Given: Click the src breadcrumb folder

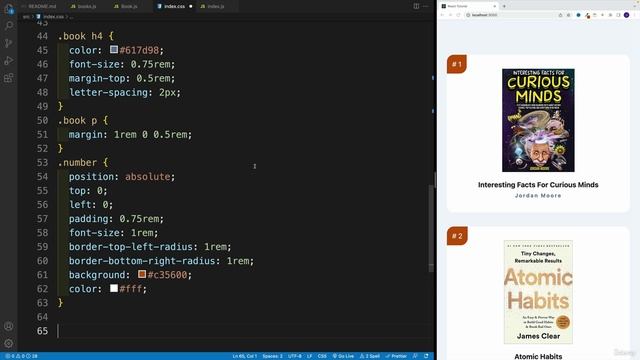Looking at the screenshot, I should (x=26, y=17).
